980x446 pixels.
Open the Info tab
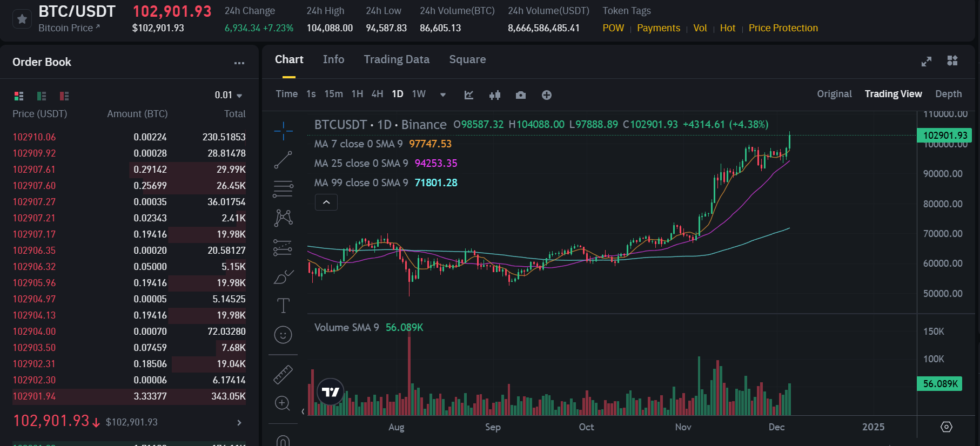click(x=333, y=59)
